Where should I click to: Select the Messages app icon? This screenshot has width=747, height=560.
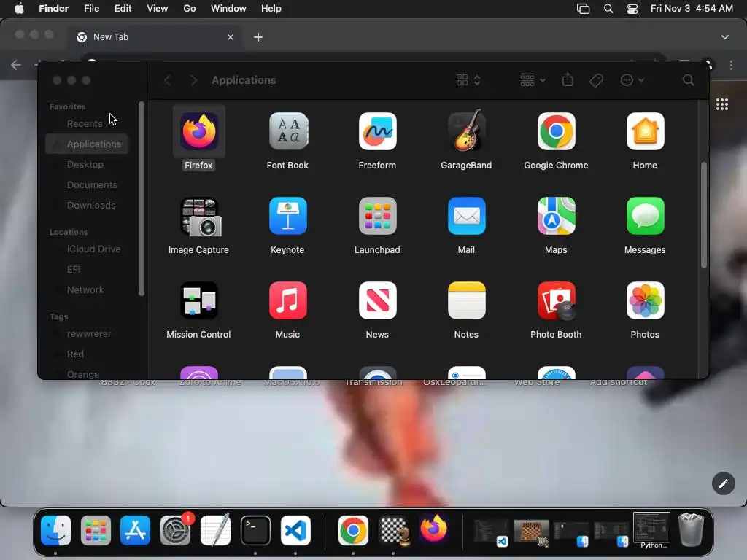645,216
